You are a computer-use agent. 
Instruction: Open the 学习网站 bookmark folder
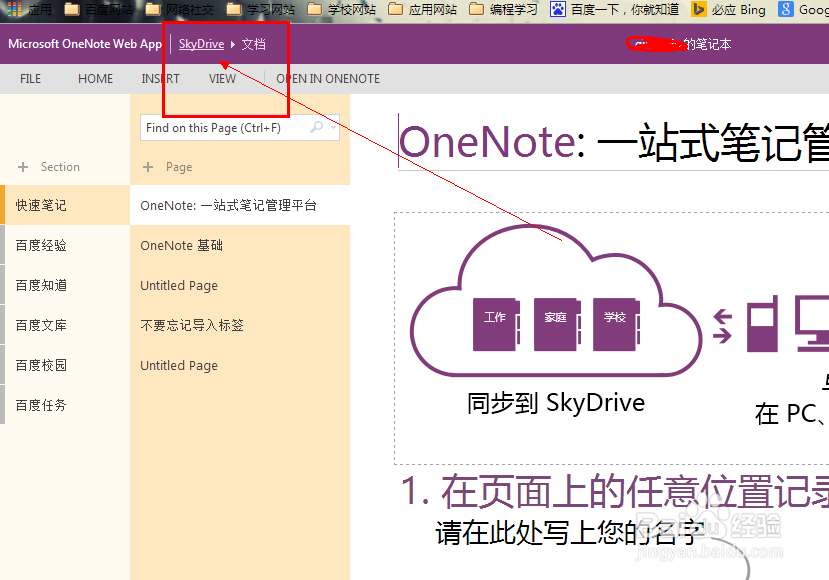[x=261, y=9]
